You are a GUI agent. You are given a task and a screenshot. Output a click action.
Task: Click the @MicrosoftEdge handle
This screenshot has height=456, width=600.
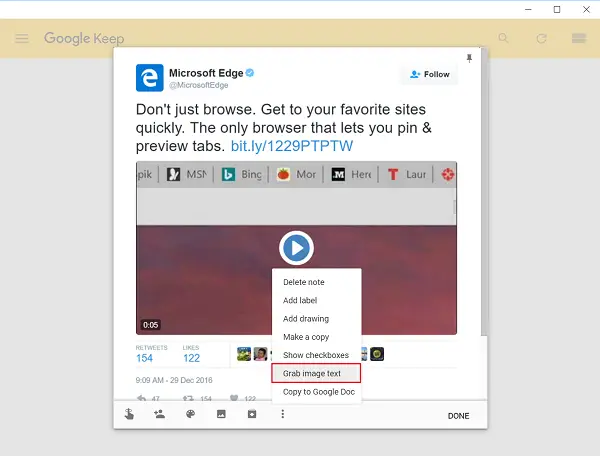coord(199,85)
